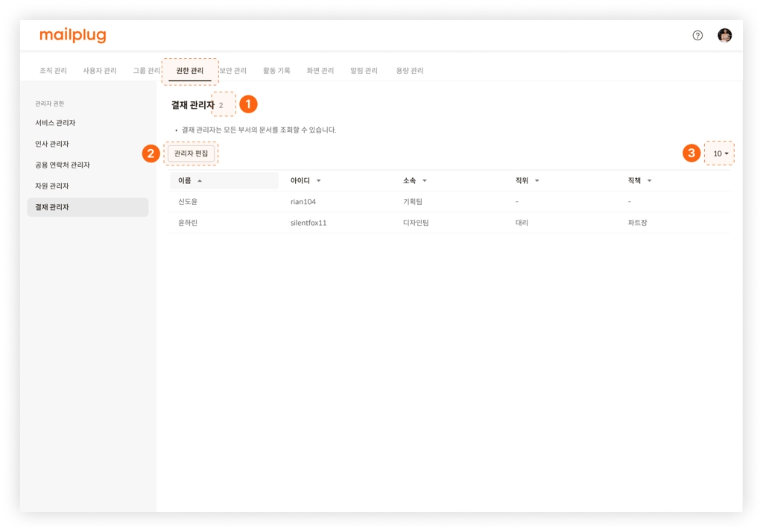Sort ascending by 이름 column arrow
Image resolution: width=763 pixels, height=532 pixels.
coord(200,181)
